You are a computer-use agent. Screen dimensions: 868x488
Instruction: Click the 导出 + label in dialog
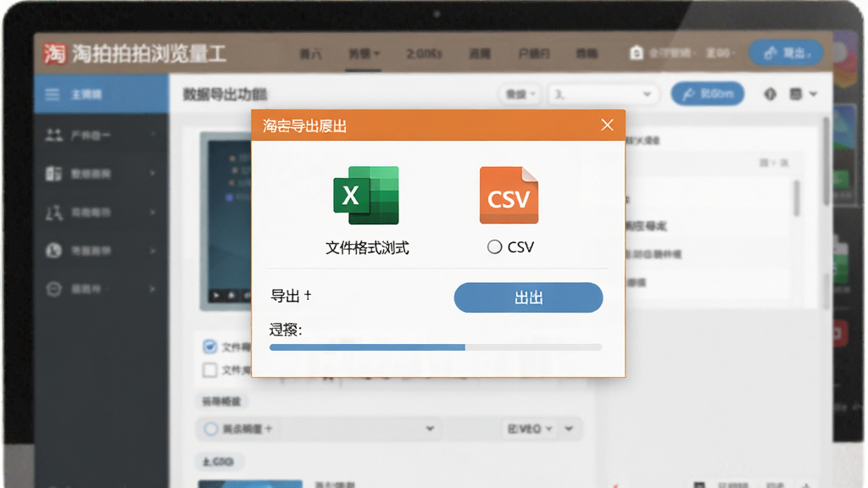coord(291,296)
